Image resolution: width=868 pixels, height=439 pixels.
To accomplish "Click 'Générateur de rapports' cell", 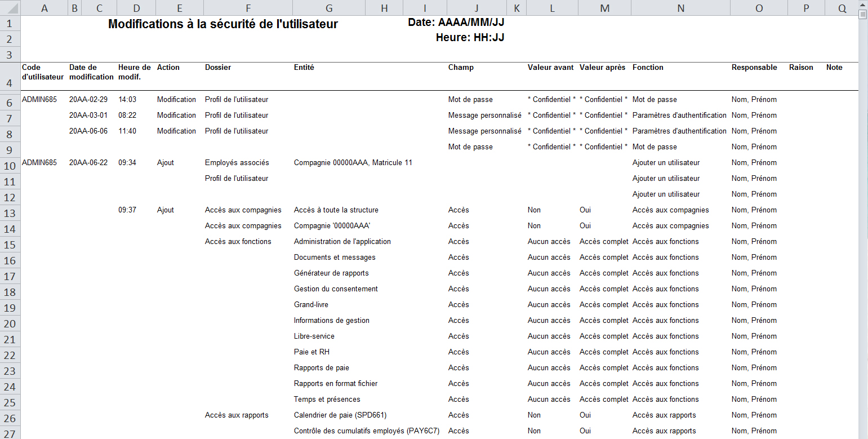I will pos(331,273).
